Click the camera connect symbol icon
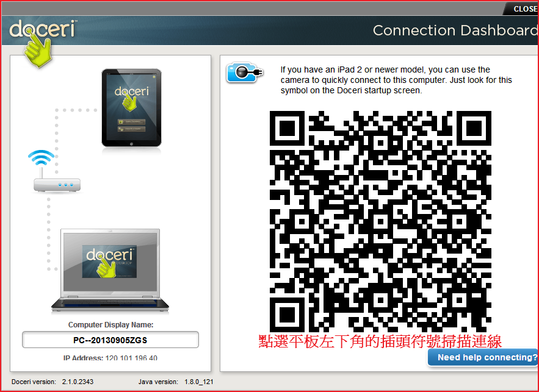539x392 pixels. coord(245,73)
